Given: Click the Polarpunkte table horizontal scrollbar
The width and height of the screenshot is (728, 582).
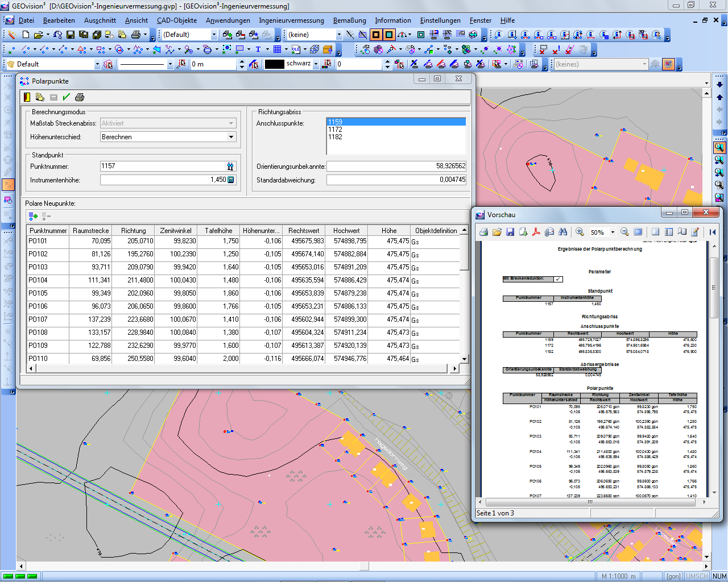Looking at the screenshot, I should point(243,368).
